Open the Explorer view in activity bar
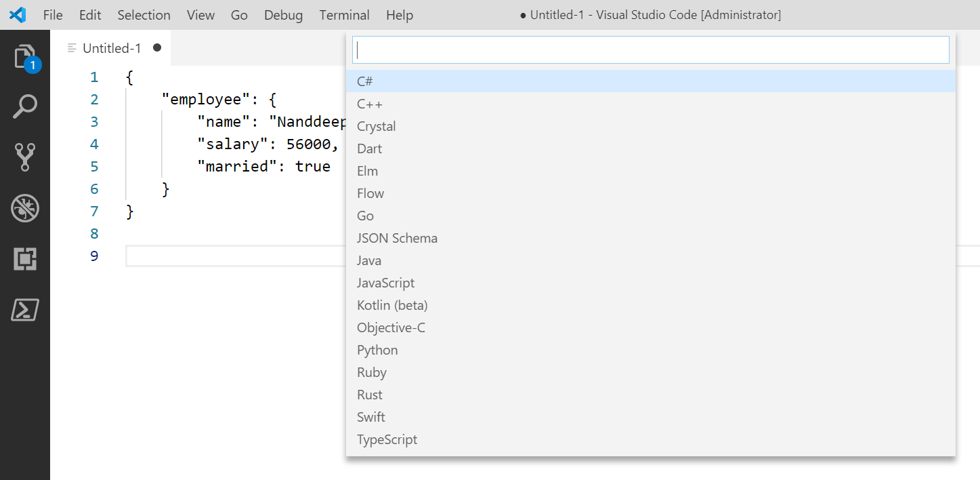The height and width of the screenshot is (480, 980). tap(25, 57)
